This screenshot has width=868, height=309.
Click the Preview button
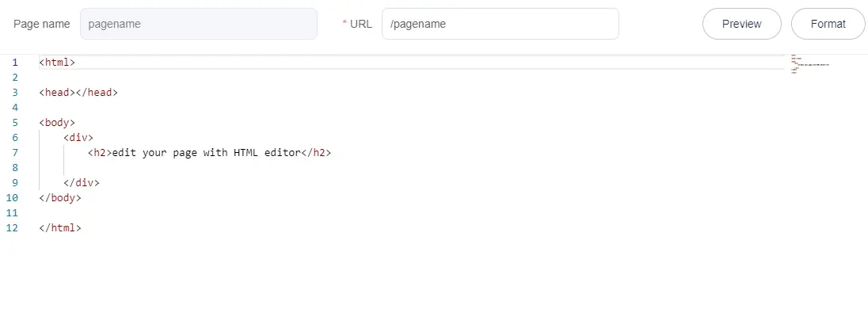coord(742,24)
